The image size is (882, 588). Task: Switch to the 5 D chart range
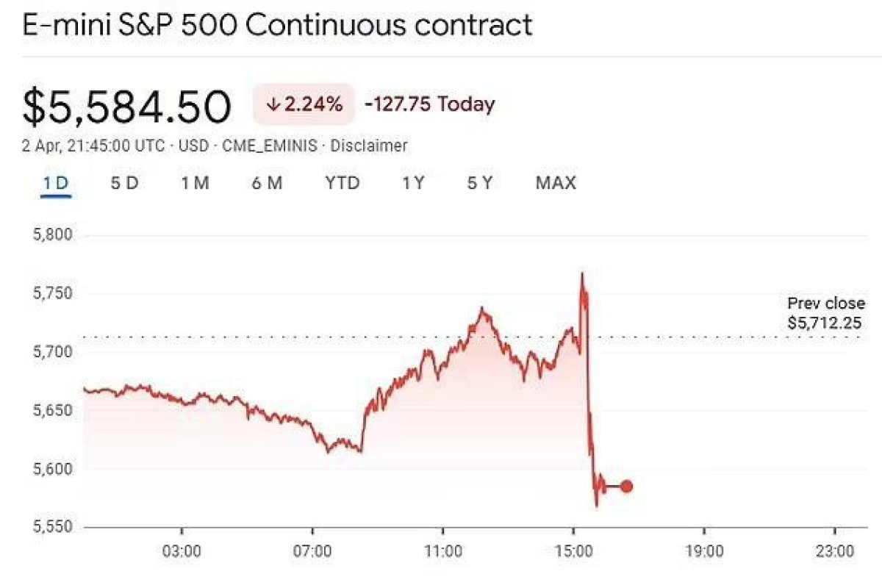(x=124, y=183)
